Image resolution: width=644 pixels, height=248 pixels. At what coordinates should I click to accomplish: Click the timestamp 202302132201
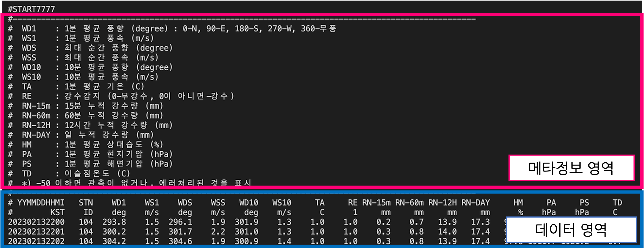click(36, 232)
